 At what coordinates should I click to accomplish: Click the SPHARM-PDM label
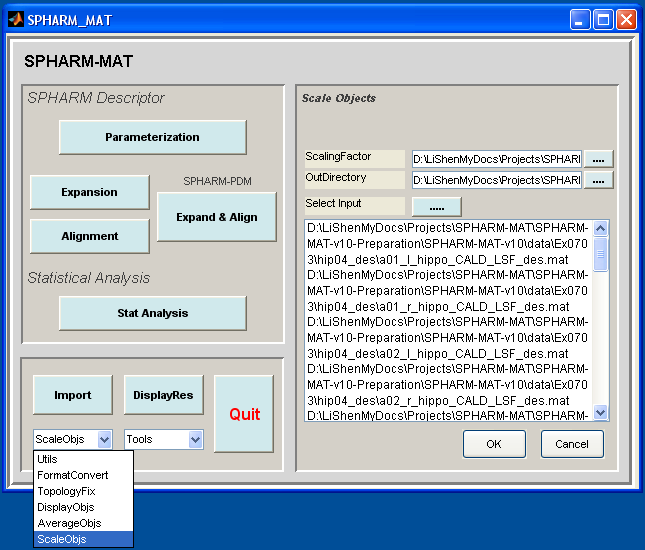[x=217, y=181]
